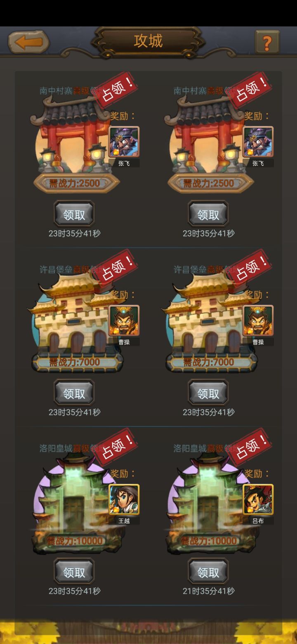Click 领取 under the 王越 洛阳皇城
This screenshot has width=297, height=644.
click(x=74, y=572)
